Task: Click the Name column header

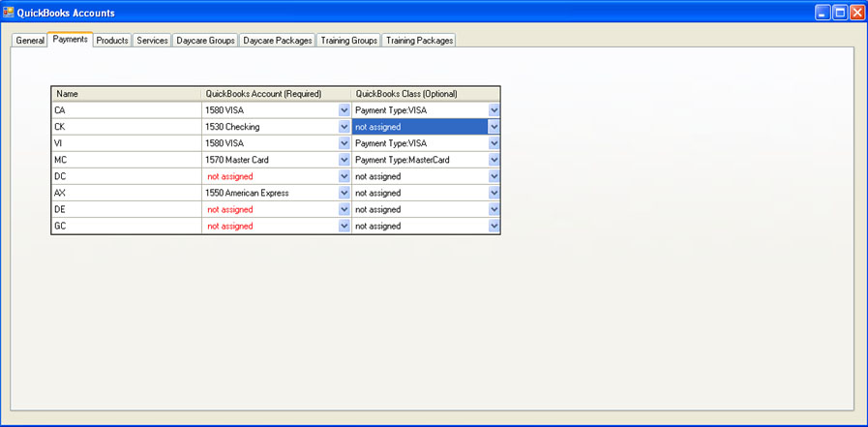Action: pyautogui.click(x=127, y=94)
